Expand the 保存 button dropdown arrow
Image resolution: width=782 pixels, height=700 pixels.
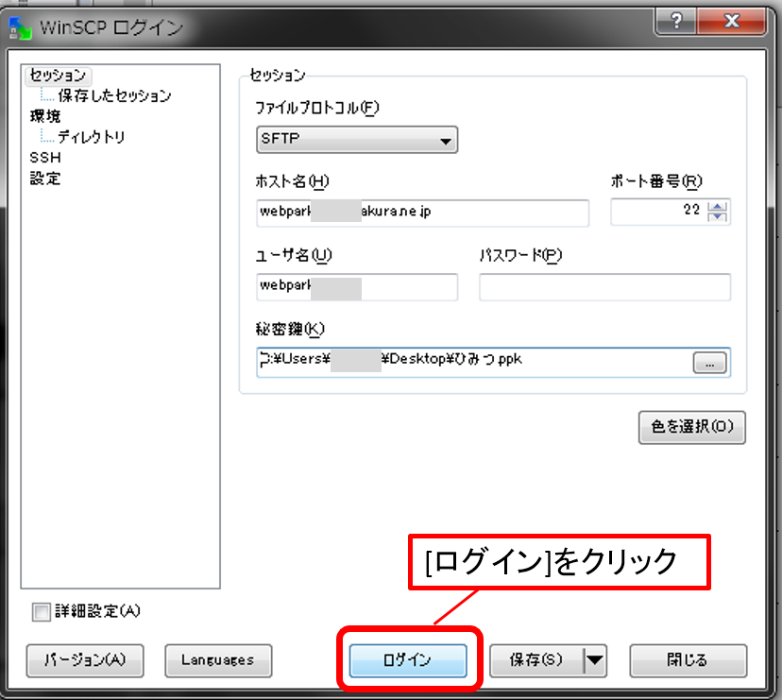[594, 660]
